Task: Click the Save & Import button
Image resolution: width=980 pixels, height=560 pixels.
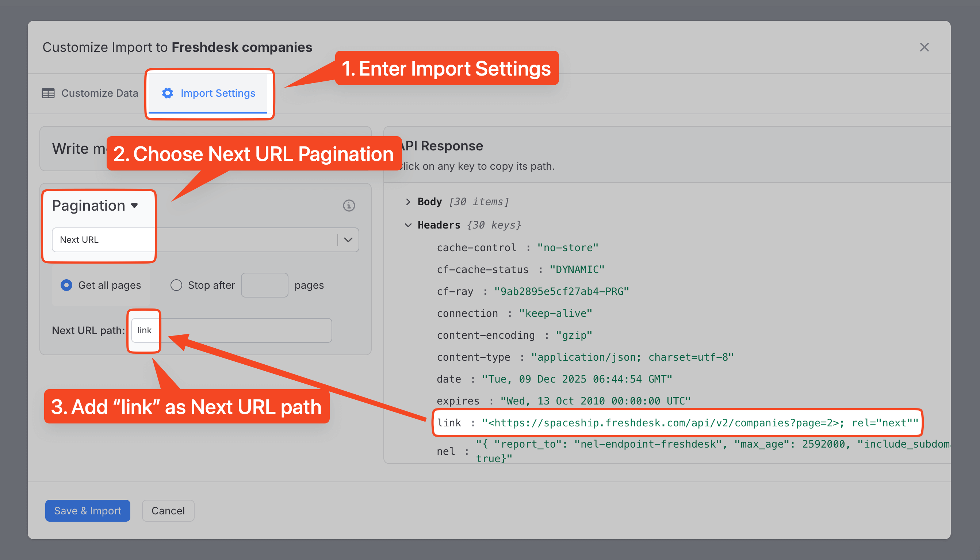Action: point(87,511)
